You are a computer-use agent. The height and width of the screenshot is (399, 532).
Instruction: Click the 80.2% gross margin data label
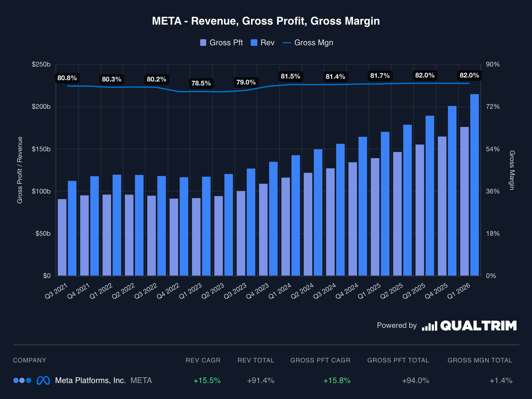157,79
